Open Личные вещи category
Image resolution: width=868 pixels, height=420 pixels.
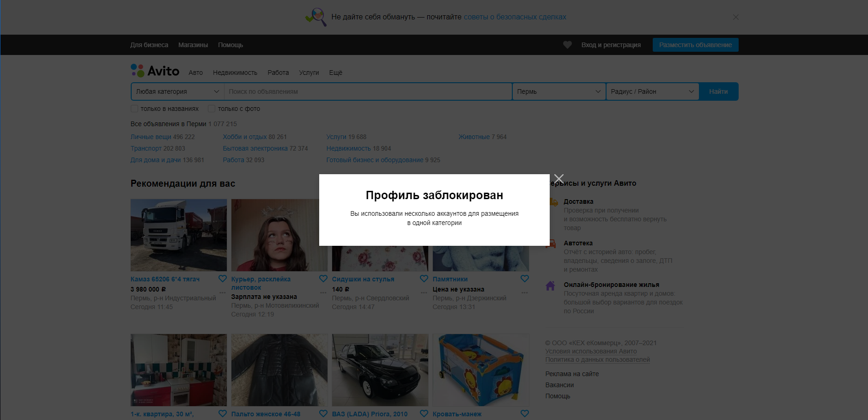[x=151, y=137]
